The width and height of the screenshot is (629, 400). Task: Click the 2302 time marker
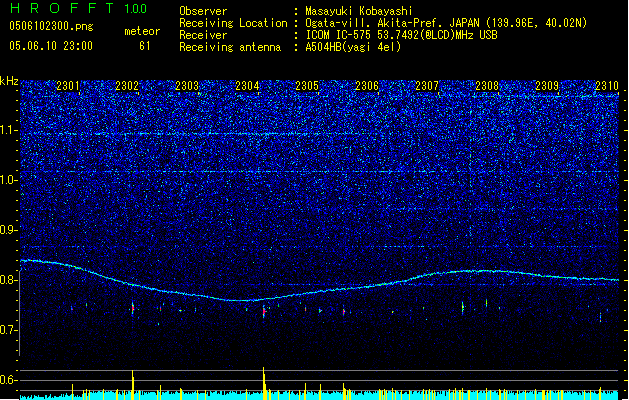pos(127,86)
